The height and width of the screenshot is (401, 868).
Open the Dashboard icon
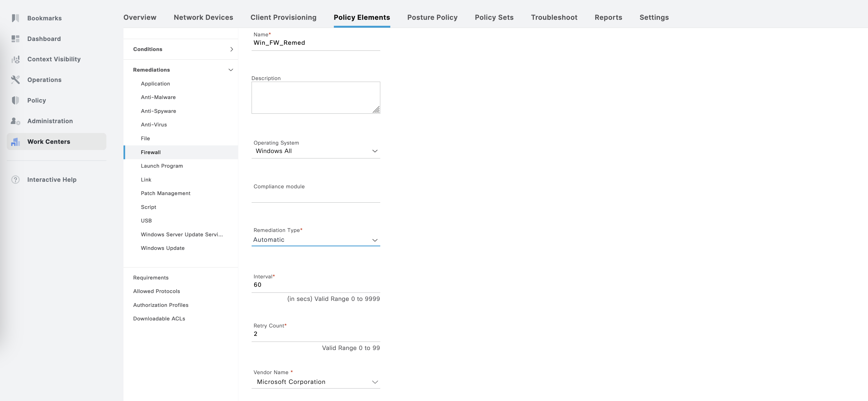15,39
